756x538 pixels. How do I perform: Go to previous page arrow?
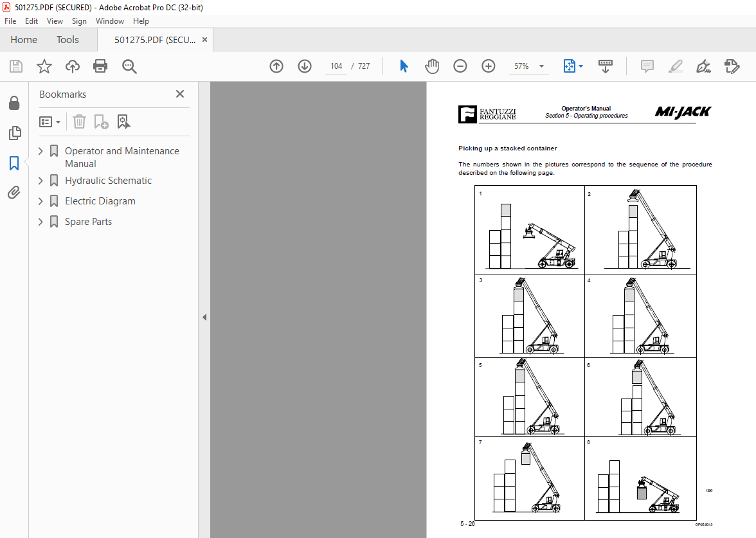pos(276,66)
